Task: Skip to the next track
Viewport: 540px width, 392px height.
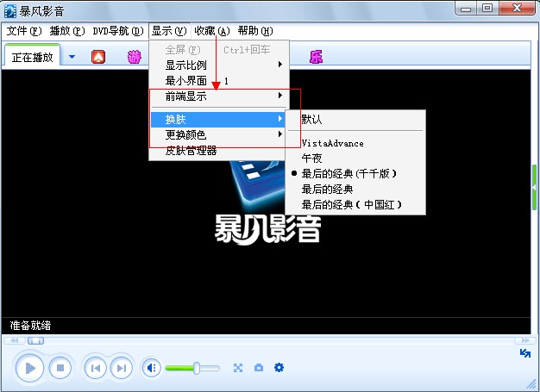Action: tap(121, 368)
